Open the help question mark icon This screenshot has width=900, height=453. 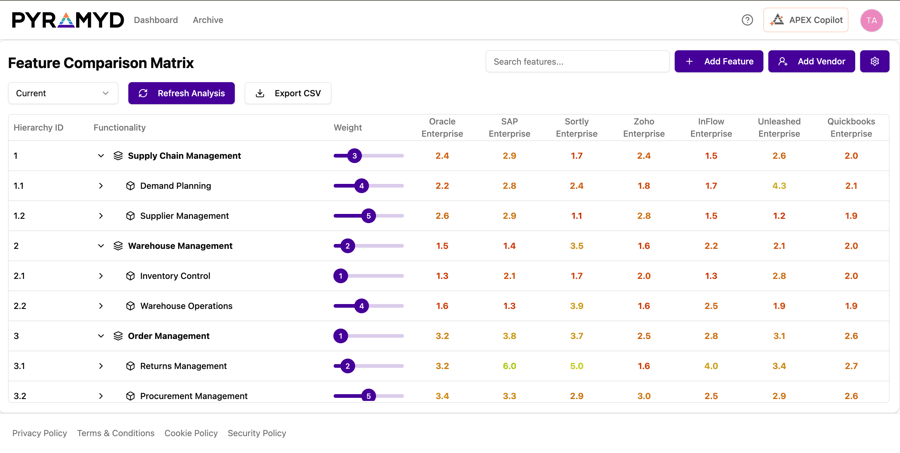click(x=747, y=20)
